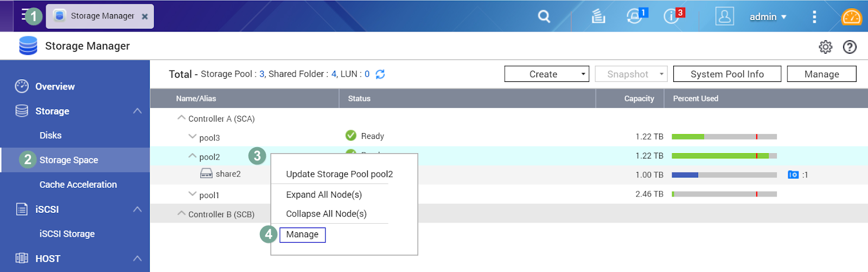The width and height of the screenshot is (868, 272).
Task: Click the search magnifier icon
Action: tap(544, 16)
